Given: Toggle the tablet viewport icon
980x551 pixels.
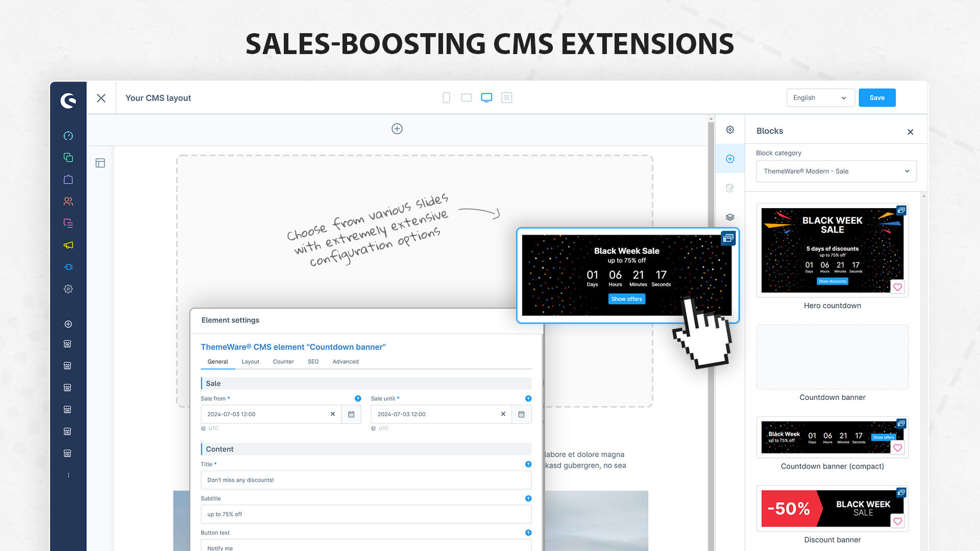Looking at the screenshot, I should tap(467, 97).
